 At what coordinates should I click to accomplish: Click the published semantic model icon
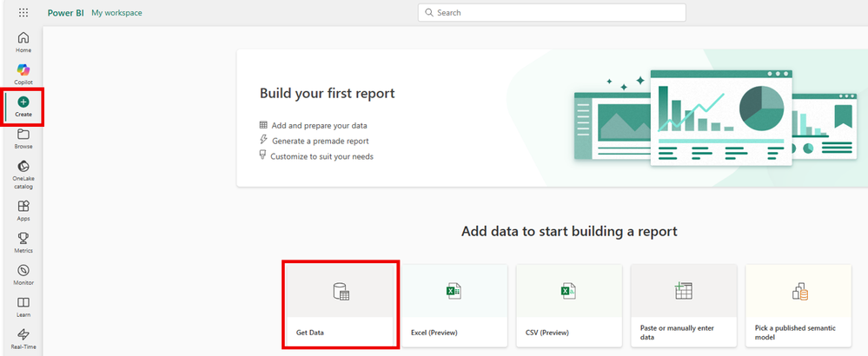[x=799, y=291]
